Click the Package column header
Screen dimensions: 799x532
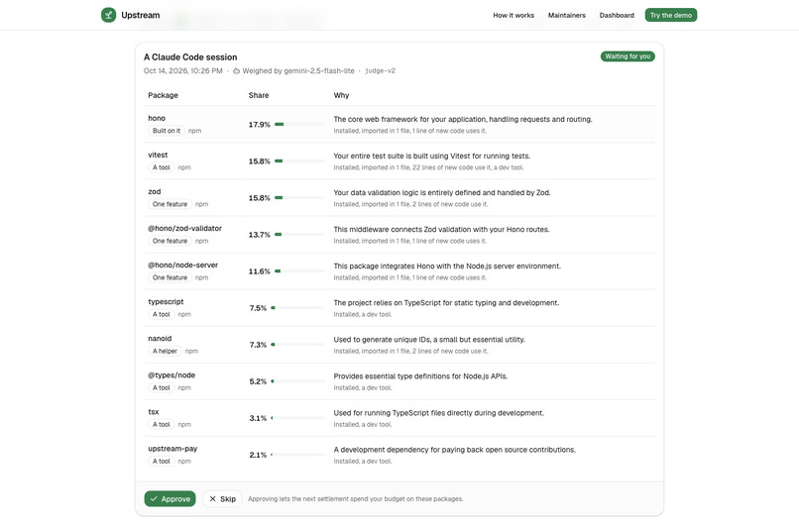coord(163,95)
